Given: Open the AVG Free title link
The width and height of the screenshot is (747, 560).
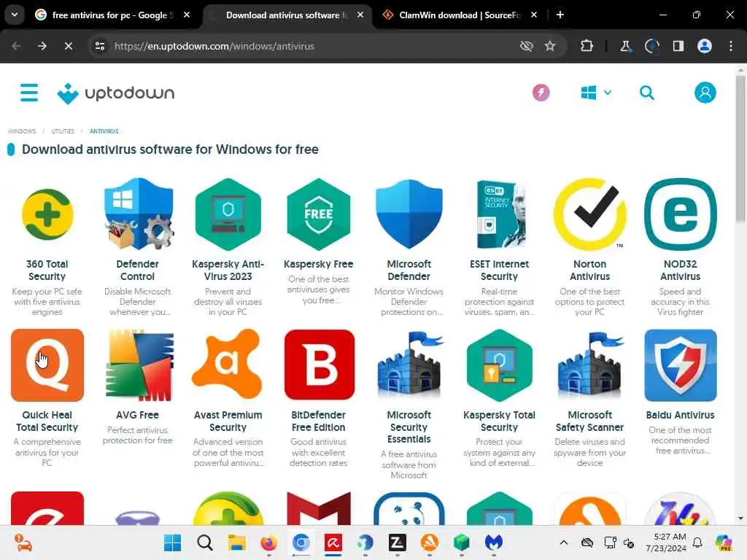Looking at the screenshot, I should tap(138, 415).
